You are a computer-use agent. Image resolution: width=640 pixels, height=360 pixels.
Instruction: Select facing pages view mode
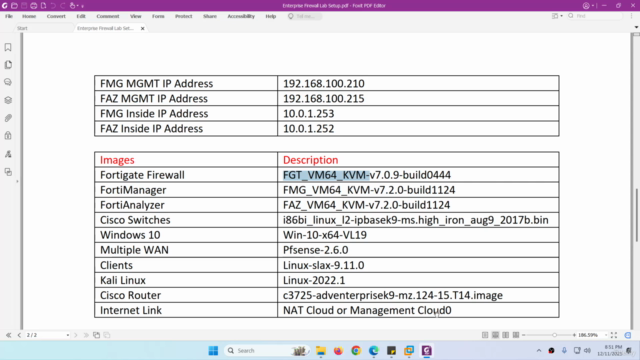point(506,335)
